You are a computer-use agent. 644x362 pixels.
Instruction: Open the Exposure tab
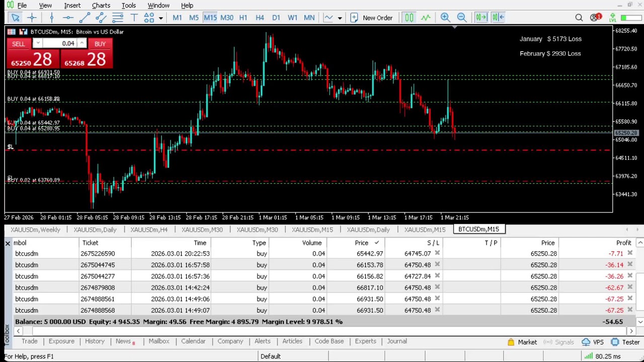pyautogui.click(x=61, y=341)
